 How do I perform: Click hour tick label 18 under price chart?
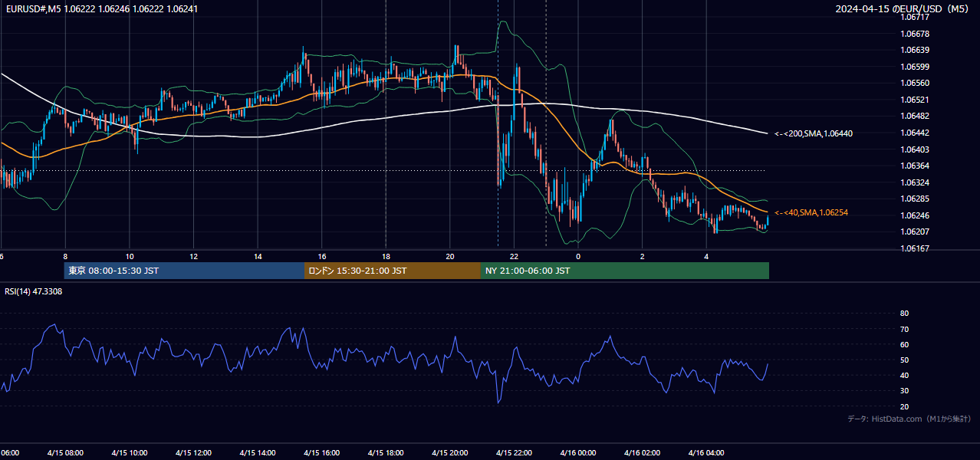pyautogui.click(x=386, y=256)
